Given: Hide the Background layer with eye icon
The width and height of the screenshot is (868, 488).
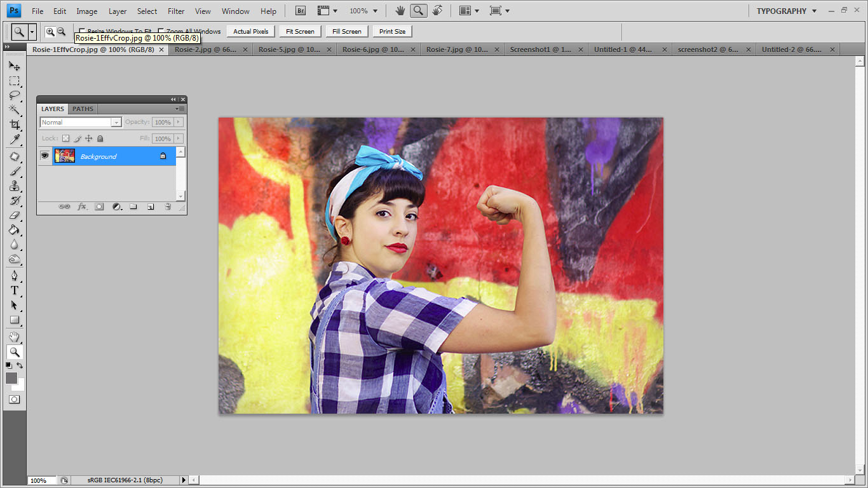Looking at the screenshot, I should pyautogui.click(x=44, y=156).
